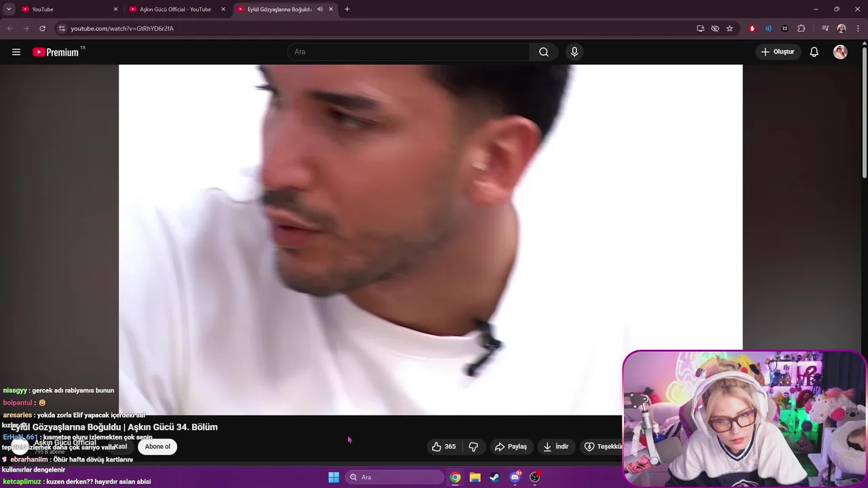
Task: Open Steam from the taskbar
Action: [x=495, y=477]
